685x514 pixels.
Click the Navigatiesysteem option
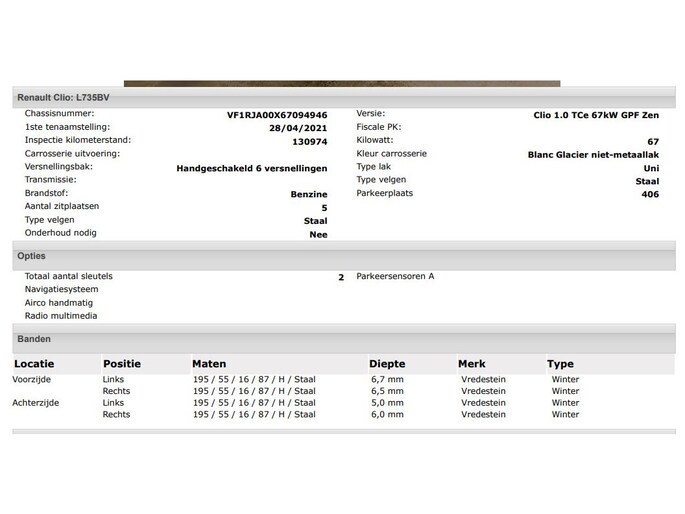[x=61, y=289]
